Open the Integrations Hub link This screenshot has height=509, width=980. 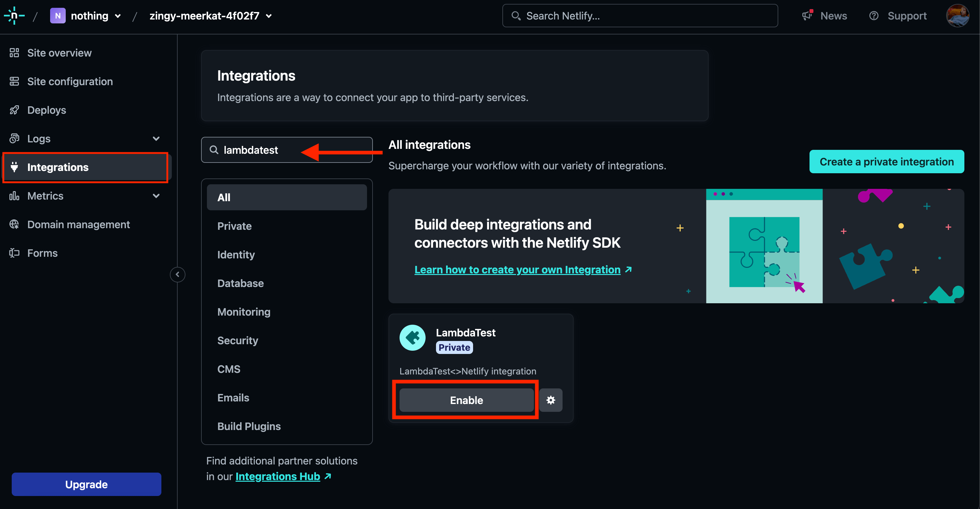[277, 476]
